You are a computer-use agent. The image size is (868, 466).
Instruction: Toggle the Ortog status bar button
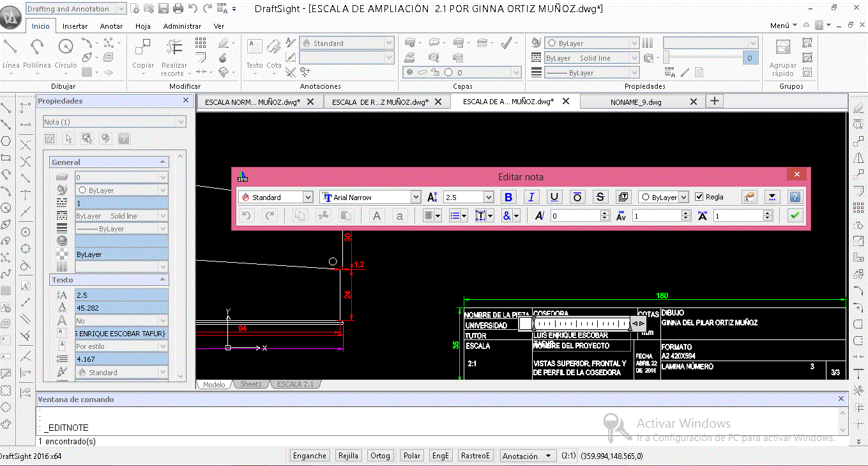(380, 456)
